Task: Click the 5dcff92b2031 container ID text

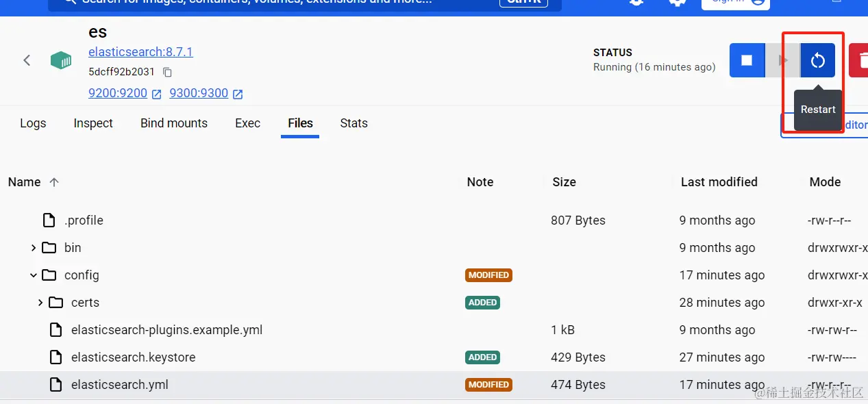Action: [x=123, y=72]
